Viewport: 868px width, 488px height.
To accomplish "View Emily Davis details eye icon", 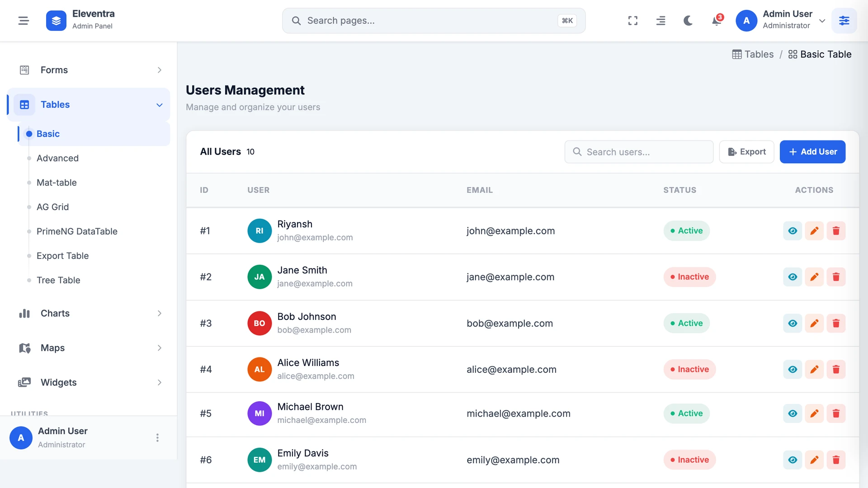I will (x=793, y=460).
